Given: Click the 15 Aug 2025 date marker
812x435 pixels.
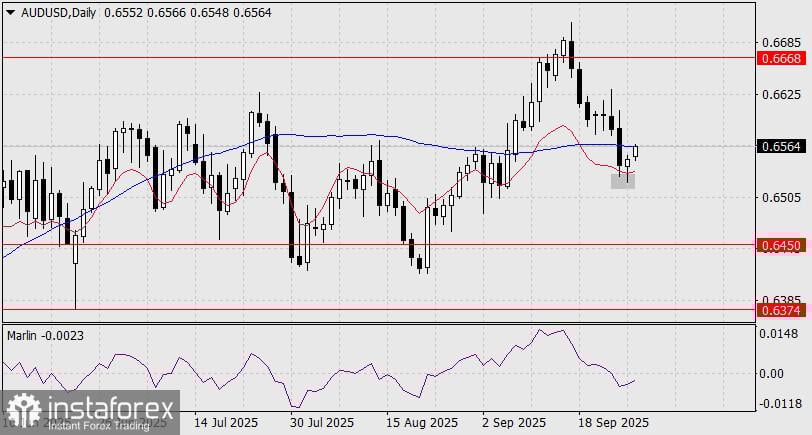Looking at the screenshot, I should point(422,423).
